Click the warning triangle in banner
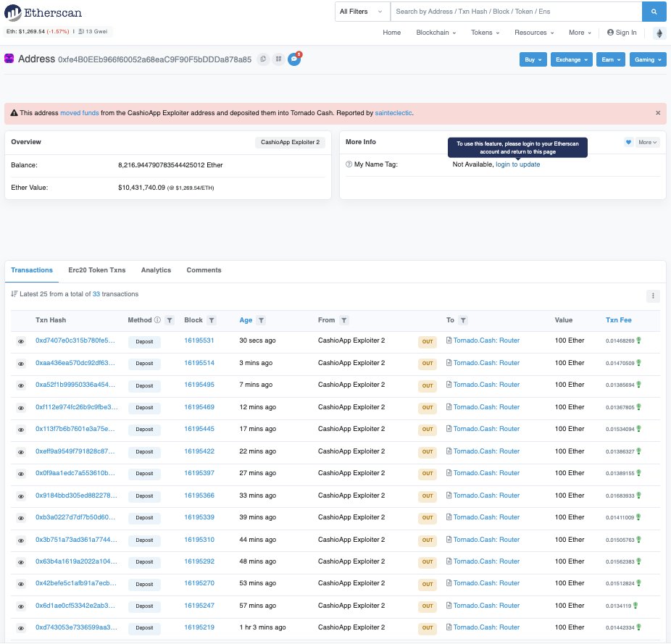This screenshot has width=671, height=644. point(14,113)
